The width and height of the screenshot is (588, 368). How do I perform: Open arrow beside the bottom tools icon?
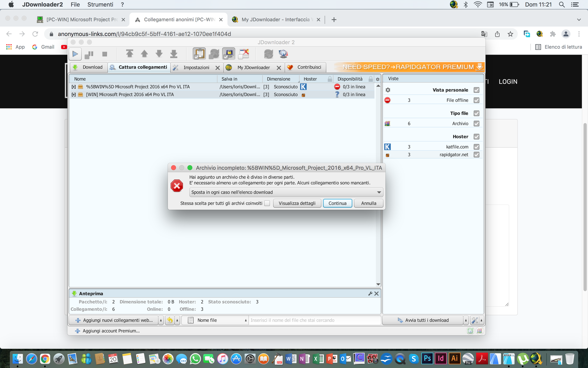(x=481, y=320)
